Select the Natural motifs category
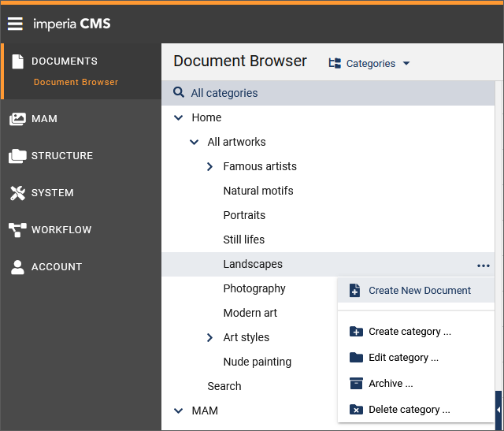This screenshot has height=431, width=504. (x=258, y=191)
